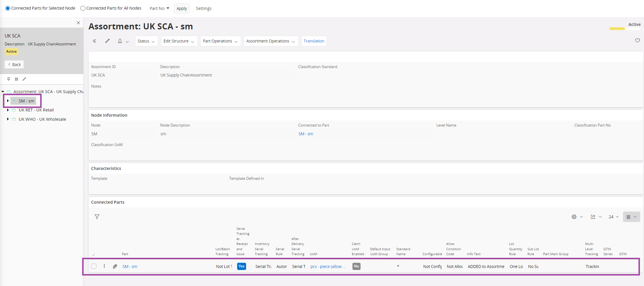This screenshot has width=644, height=286.
Task: Open the Part No dropdown
Action: [159, 8]
